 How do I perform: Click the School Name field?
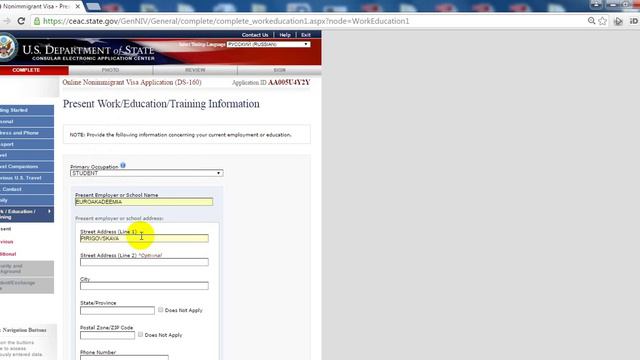click(x=144, y=202)
